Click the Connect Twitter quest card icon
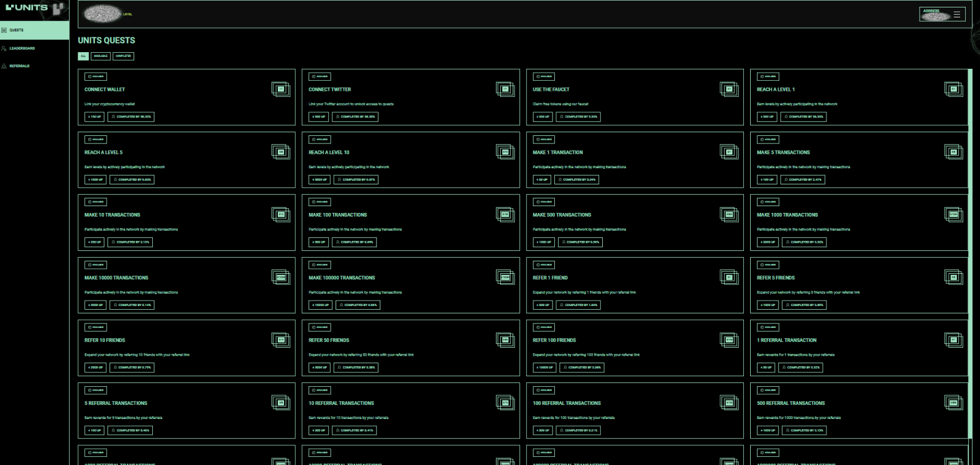This screenshot has height=465, width=980. [x=505, y=89]
